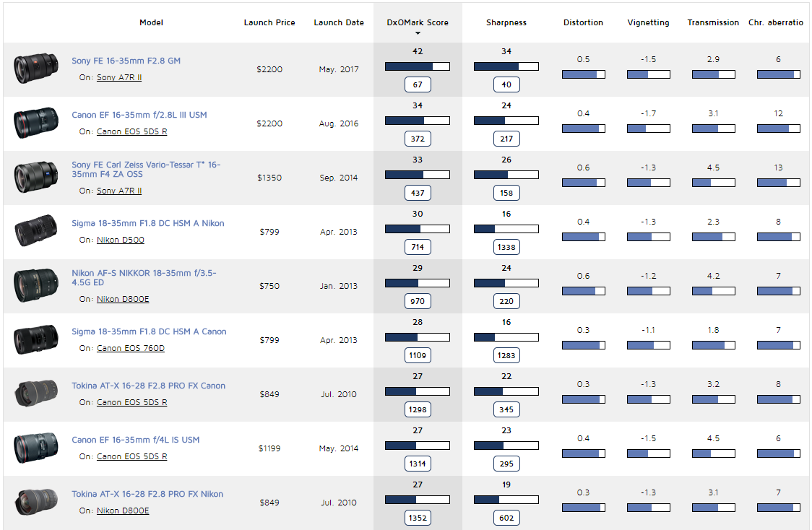Viewport: 812px width, 530px height.
Task: Click the Aug. 2016 launch date
Action: click(x=339, y=123)
